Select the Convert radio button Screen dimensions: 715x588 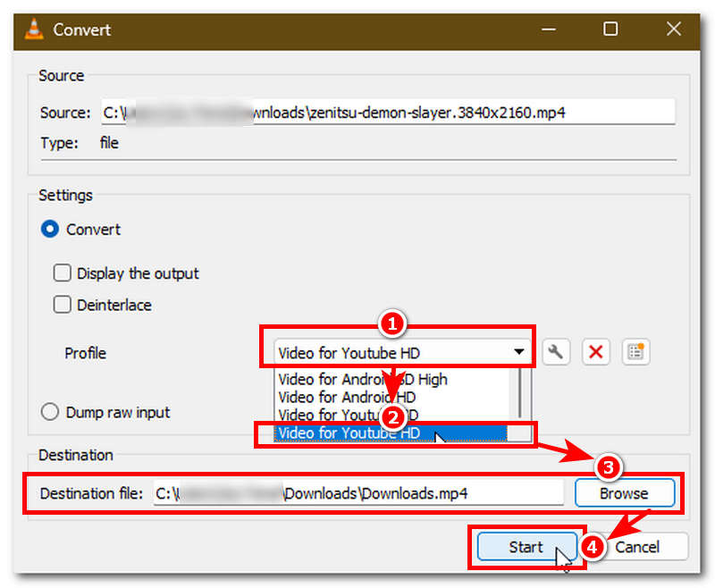[50, 229]
